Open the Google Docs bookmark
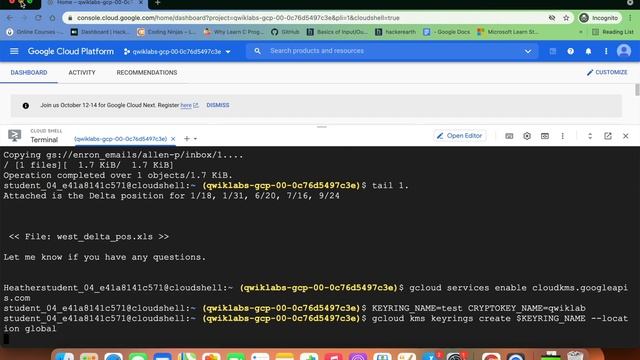 tap(447, 32)
